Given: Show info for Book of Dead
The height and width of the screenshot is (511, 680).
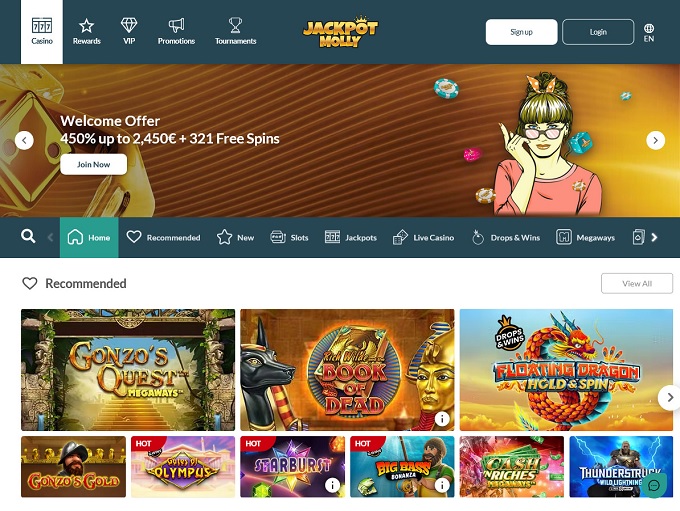Looking at the screenshot, I should coord(442,419).
